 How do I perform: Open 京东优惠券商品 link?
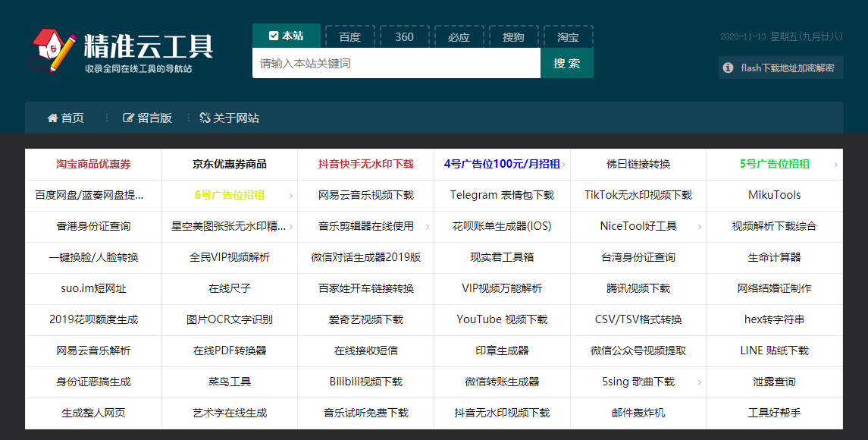(230, 164)
